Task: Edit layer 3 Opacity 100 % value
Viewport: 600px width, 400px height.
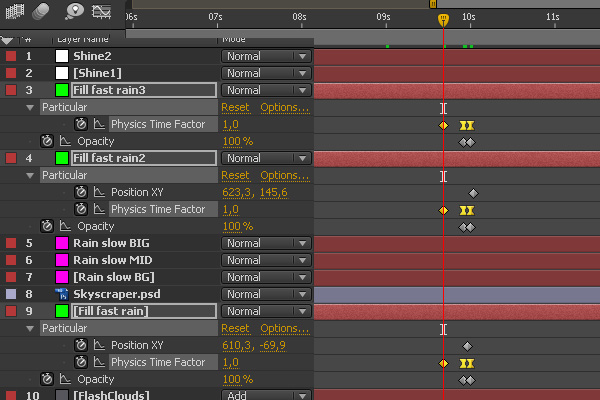Action: coord(238,142)
